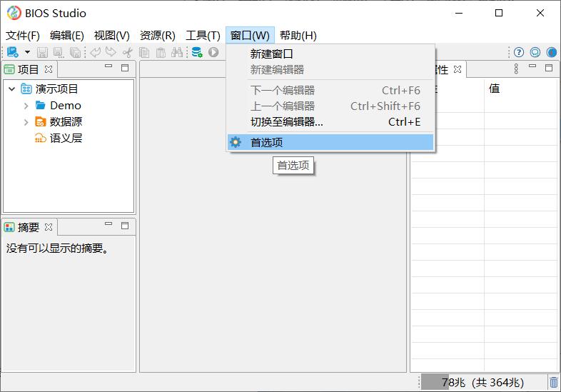Open the 编辑(E) menu
The width and height of the screenshot is (561, 392).
tap(67, 36)
